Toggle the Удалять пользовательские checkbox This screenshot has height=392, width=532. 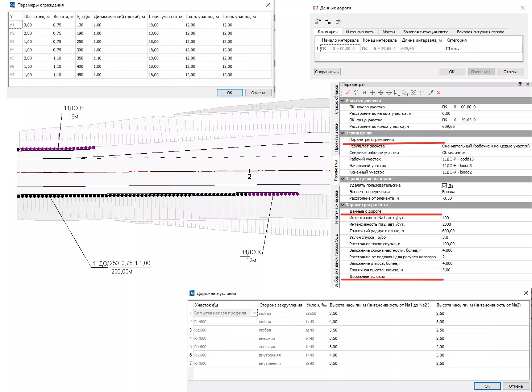click(445, 185)
